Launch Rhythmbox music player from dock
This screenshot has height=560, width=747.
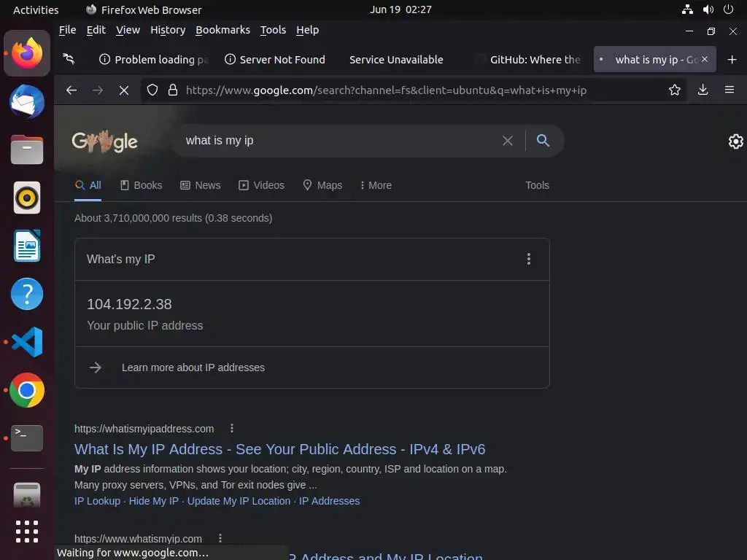pyautogui.click(x=27, y=198)
